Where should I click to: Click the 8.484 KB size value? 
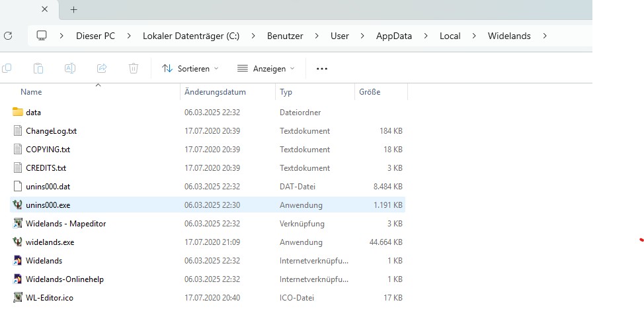click(387, 186)
